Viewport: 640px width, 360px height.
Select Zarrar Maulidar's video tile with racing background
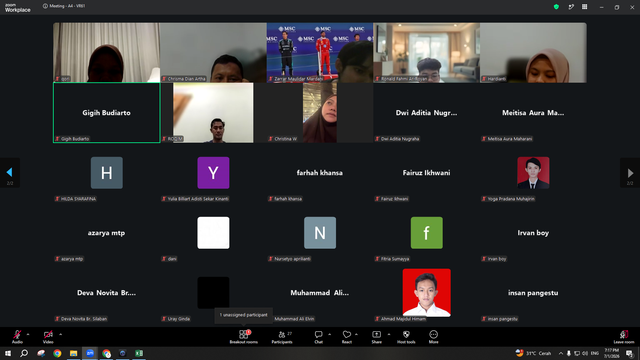point(320,53)
